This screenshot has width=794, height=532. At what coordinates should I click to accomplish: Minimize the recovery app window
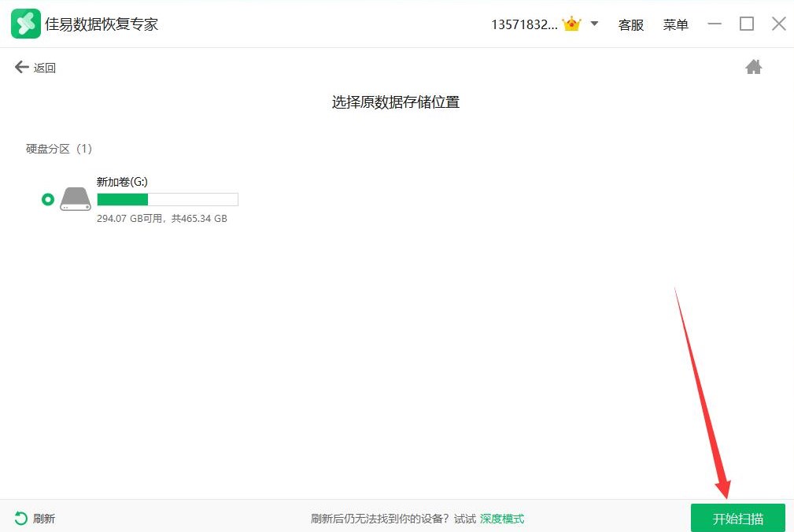[x=714, y=24]
